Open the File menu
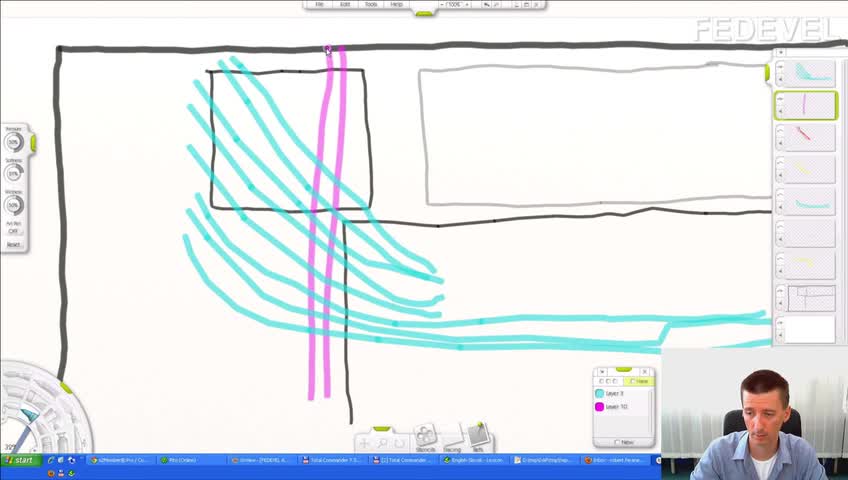The width and height of the screenshot is (848, 480). (320, 4)
